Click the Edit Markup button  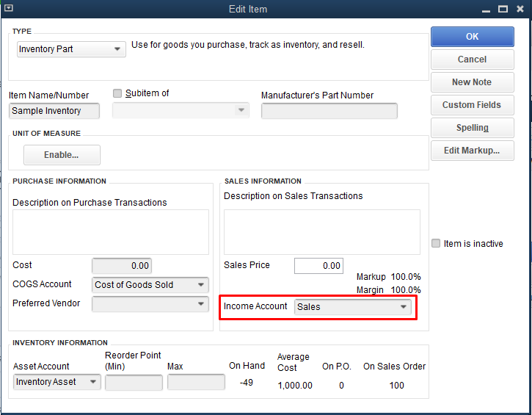coord(472,151)
